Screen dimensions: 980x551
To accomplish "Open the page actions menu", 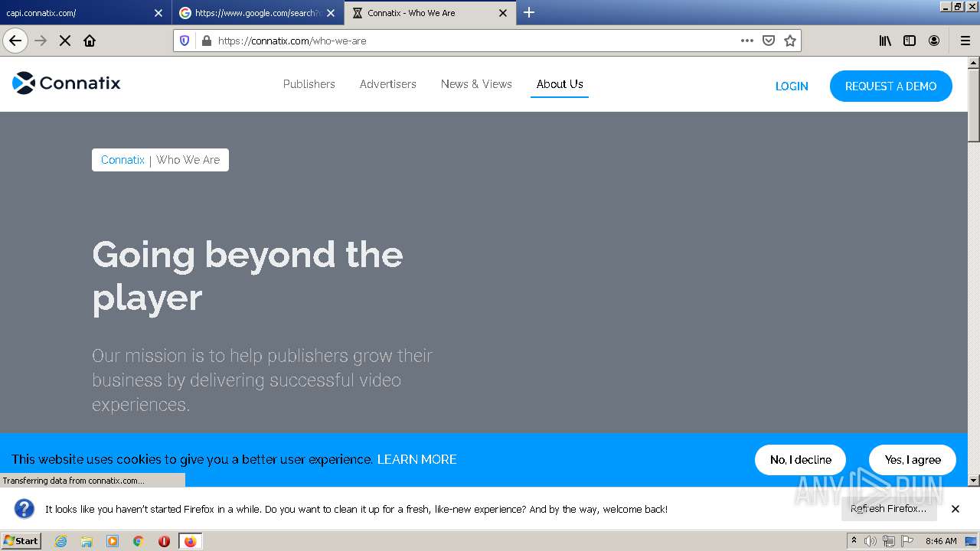I will (747, 41).
